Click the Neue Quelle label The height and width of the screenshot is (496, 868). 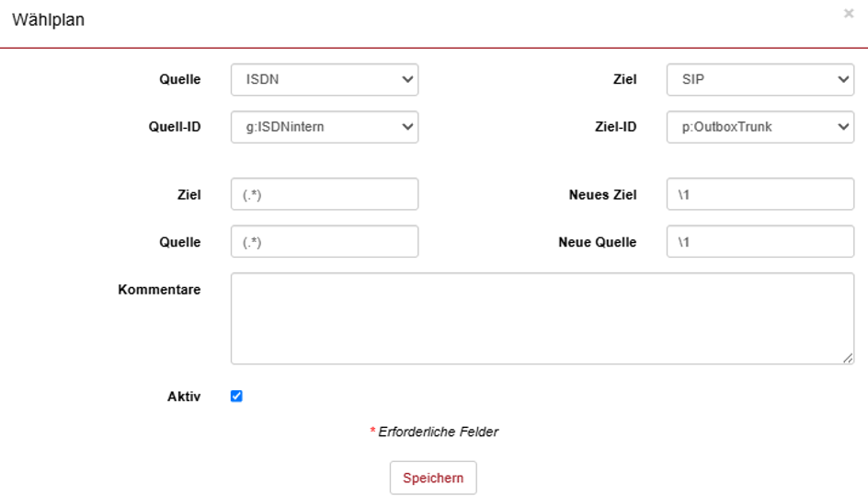click(598, 242)
